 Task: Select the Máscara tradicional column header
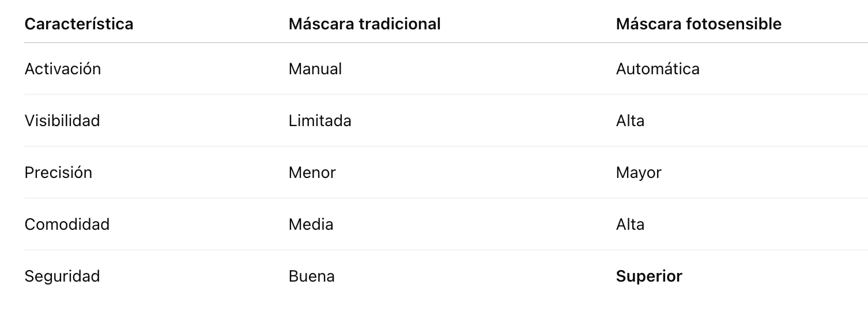pyautogui.click(x=364, y=24)
